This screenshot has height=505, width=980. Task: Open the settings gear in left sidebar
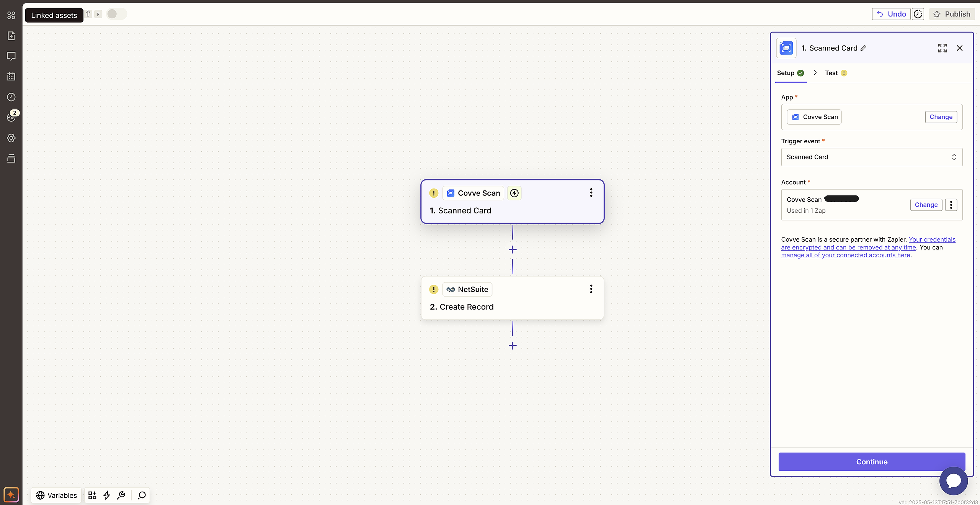(11, 138)
